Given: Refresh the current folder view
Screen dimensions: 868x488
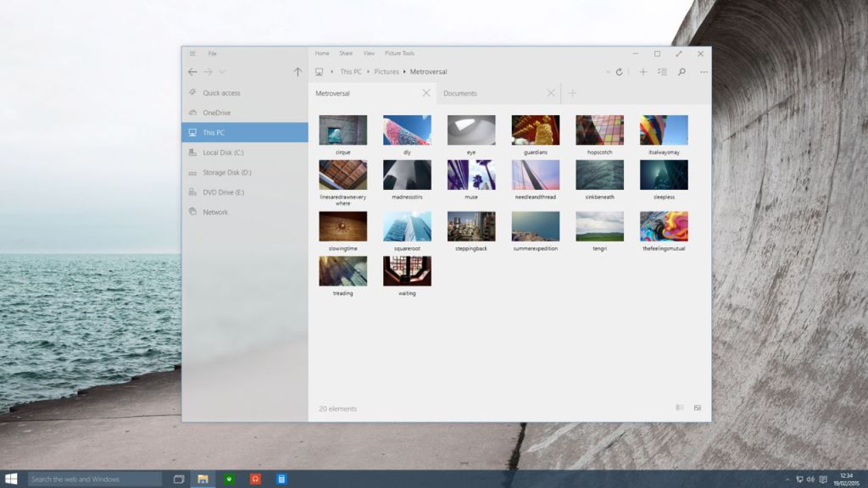Looking at the screenshot, I should [620, 72].
